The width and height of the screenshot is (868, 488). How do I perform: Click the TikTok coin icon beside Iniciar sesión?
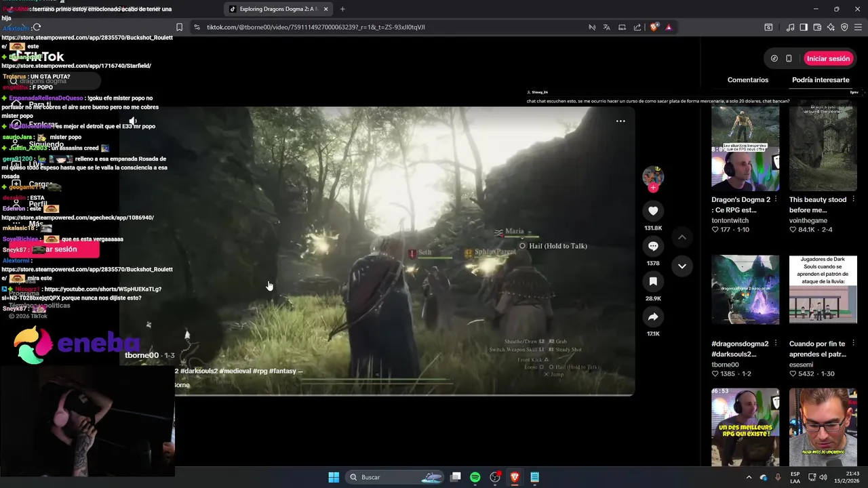coord(774,58)
